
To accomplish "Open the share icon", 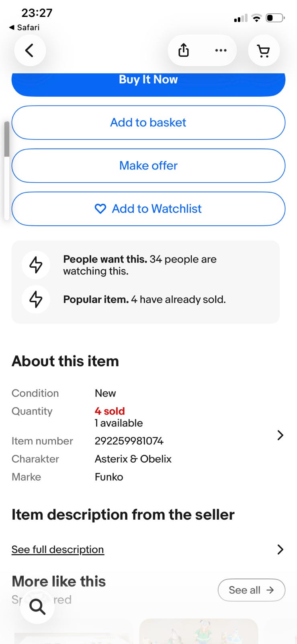I will [184, 51].
